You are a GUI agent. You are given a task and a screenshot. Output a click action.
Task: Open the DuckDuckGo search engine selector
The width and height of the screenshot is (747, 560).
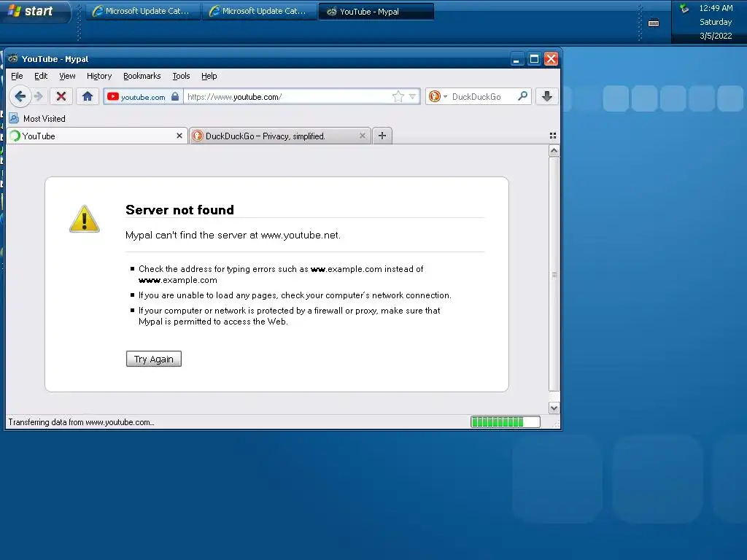438,97
